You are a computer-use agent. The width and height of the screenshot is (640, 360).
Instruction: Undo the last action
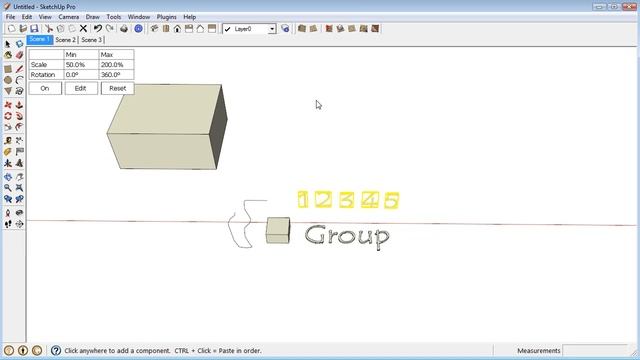pos(98,29)
